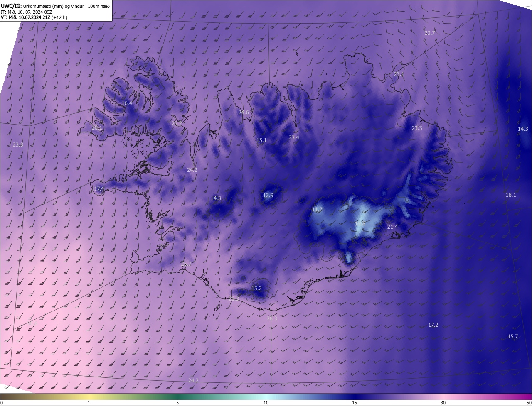532x406 pixels.
Task: Pick the green color band above legend 5
Action: pyautogui.click(x=177, y=396)
